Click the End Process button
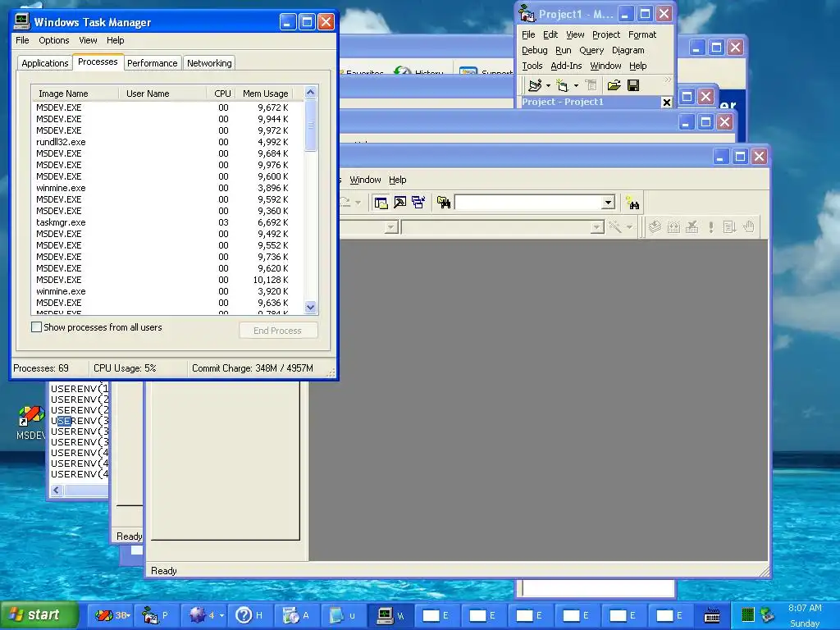Viewport: 840px width, 630px height. point(278,331)
